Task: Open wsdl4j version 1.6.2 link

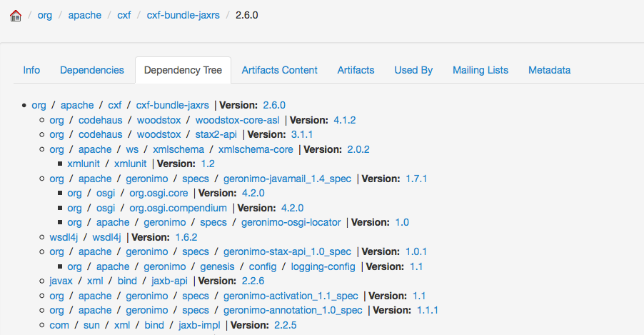Action: (185, 237)
